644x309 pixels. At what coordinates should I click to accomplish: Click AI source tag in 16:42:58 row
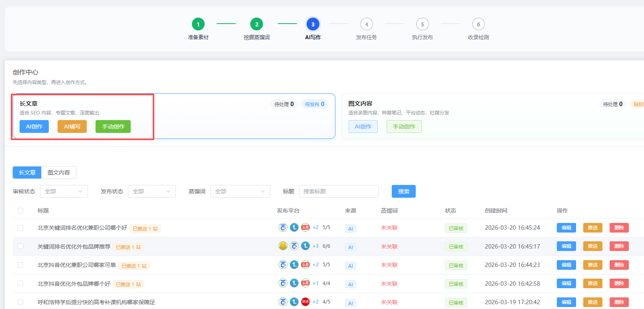(x=351, y=284)
